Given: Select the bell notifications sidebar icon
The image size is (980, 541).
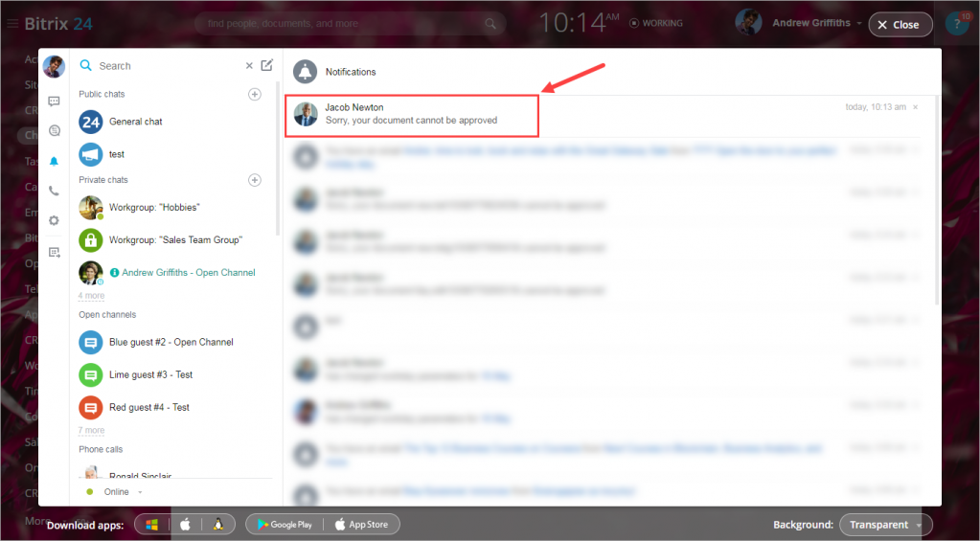Looking at the screenshot, I should click(x=54, y=161).
